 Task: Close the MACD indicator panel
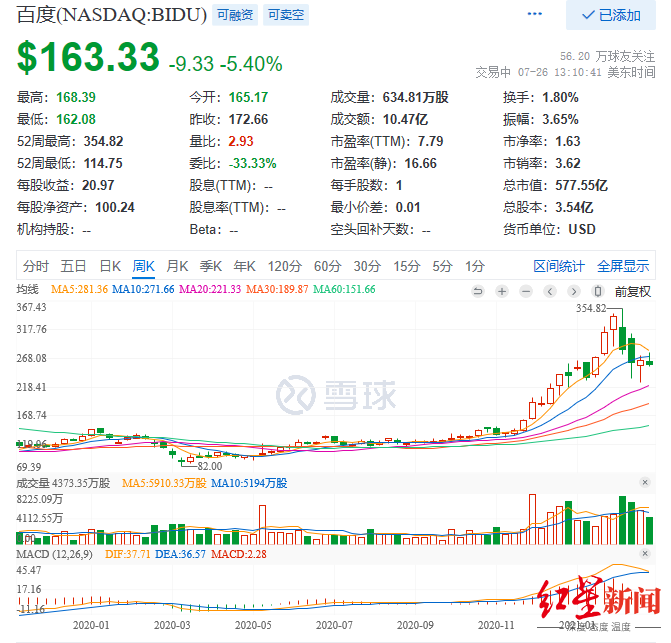coord(645,554)
